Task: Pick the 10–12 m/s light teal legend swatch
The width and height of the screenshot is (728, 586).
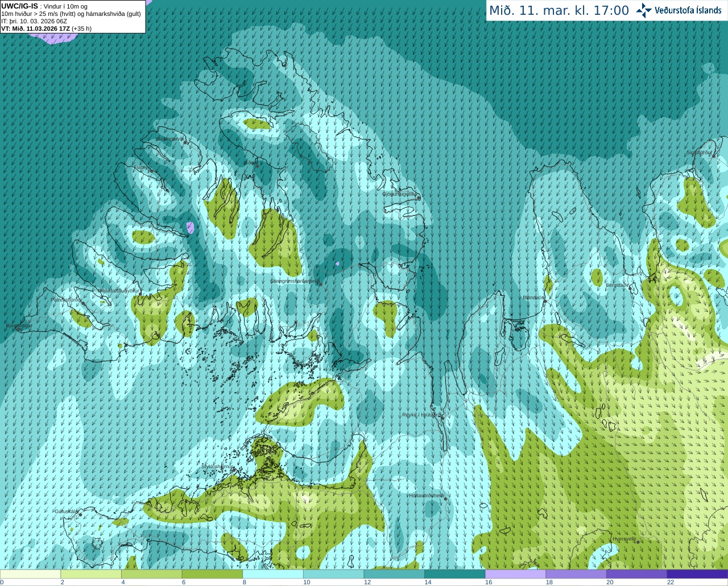Action: tap(333, 574)
